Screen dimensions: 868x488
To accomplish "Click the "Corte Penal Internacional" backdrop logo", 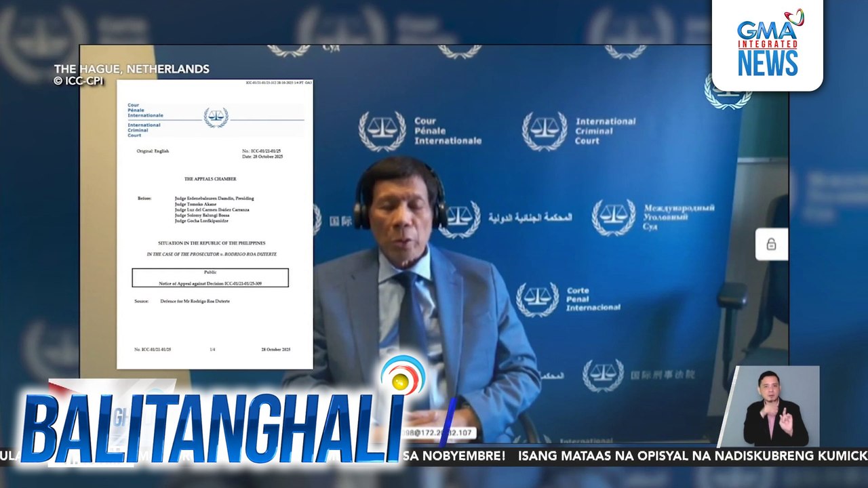I will click(568, 299).
